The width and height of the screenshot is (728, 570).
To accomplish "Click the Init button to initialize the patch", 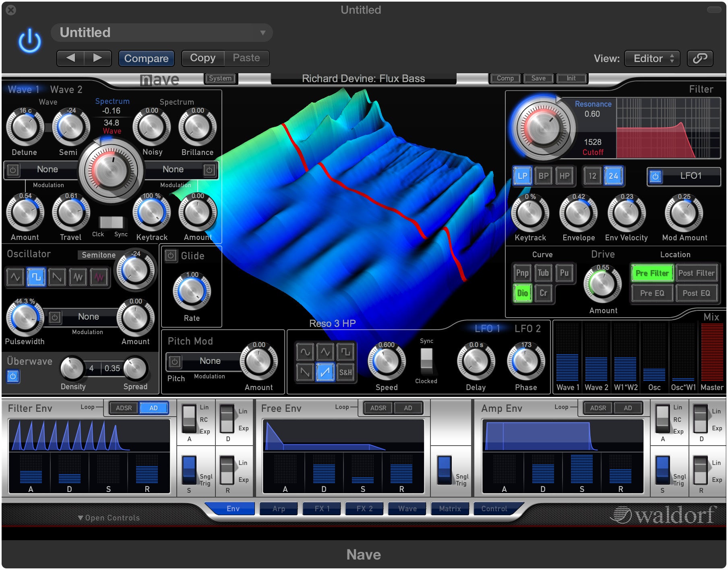I will click(571, 78).
